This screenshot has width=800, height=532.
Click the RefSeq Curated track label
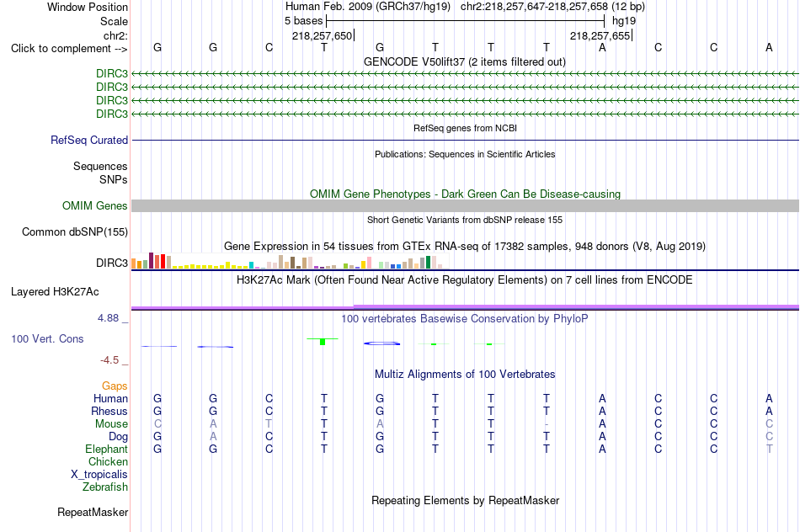click(89, 140)
